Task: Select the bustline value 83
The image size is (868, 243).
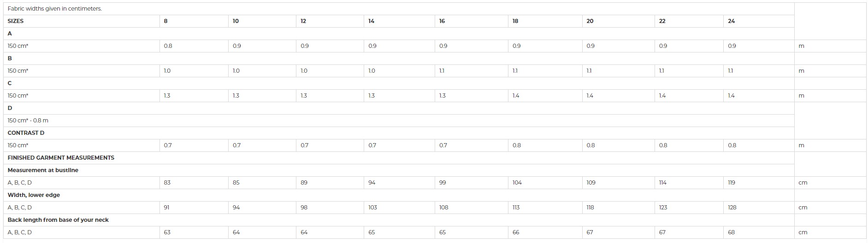Action: tap(167, 183)
